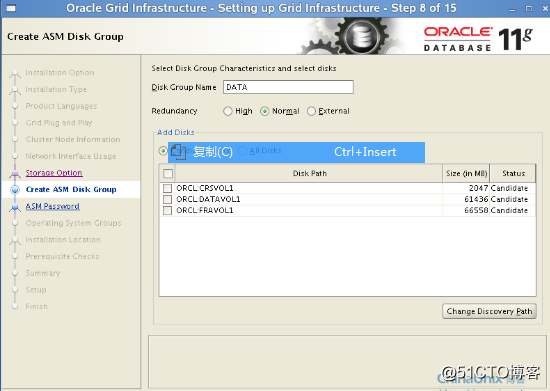The width and height of the screenshot is (550, 391).
Task: Click the Finish step
Action: tap(36, 306)
